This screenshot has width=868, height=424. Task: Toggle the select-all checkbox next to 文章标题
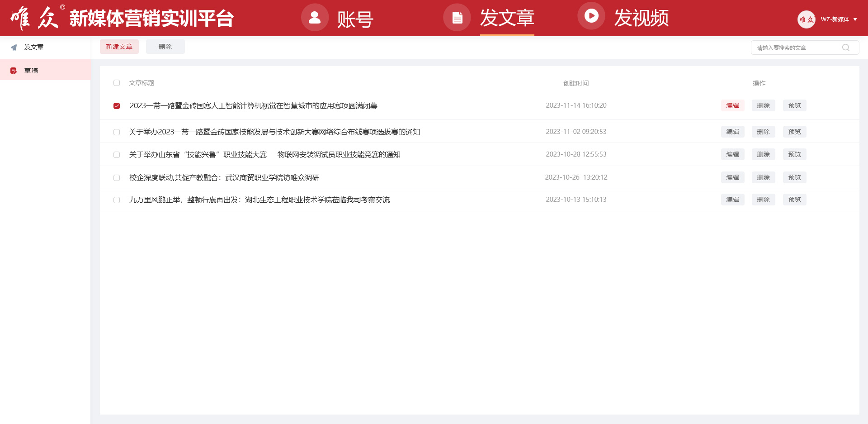(x=117, y=83)
